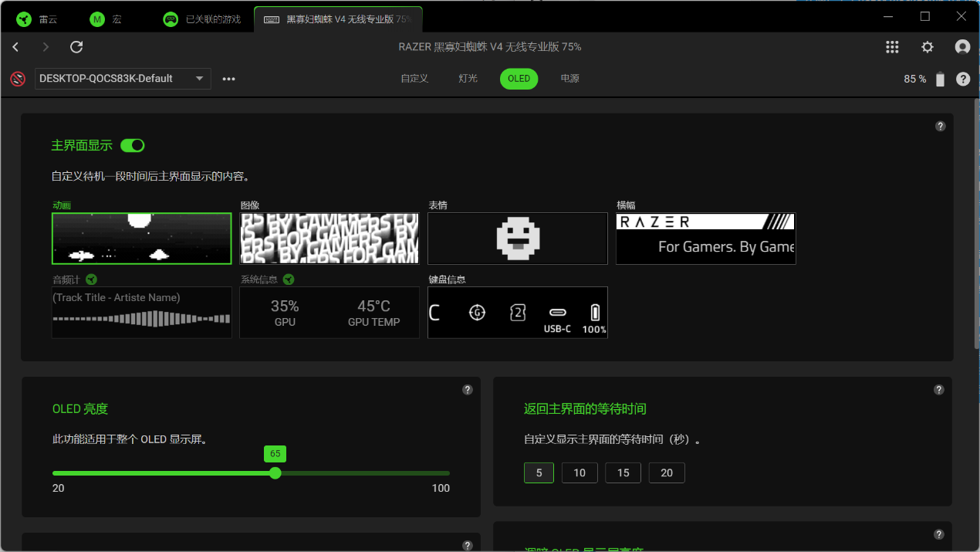This screenshot has height=552, width=980.
Task: Switch to the 电源 tab
Action: pyautogui.click(x=569, y=79)
